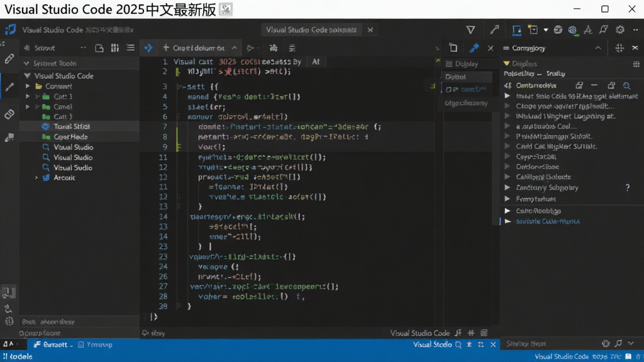Screen dimensions: 644x362
Task: Click the Pebsetlng -- Sndlty text
Action: click(535, 74)
